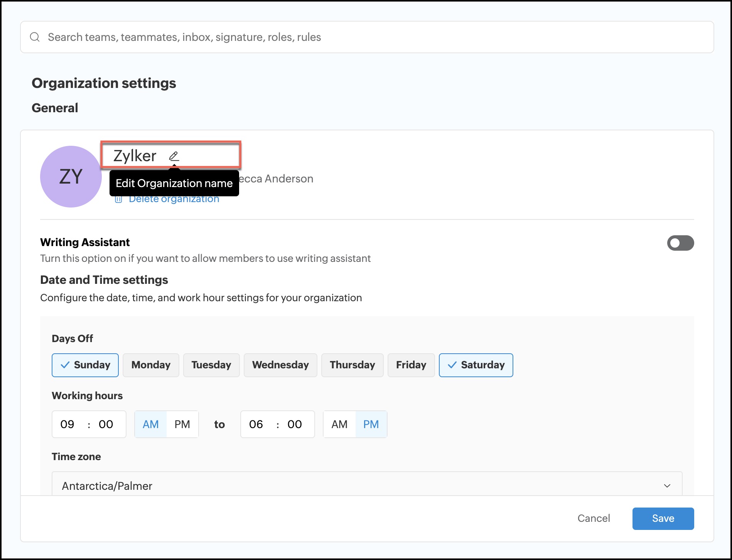Mark Friday as a day off
This screenshot has width=732, height=560.
pos(411,365)
